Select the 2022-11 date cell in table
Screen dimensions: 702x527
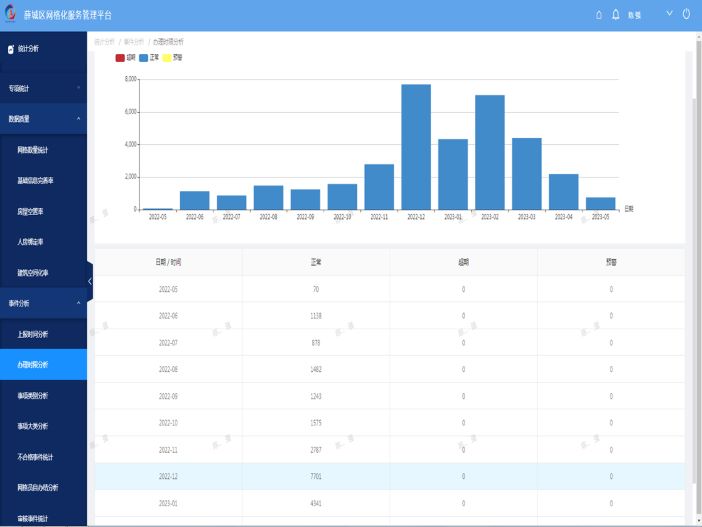point(168,450)
